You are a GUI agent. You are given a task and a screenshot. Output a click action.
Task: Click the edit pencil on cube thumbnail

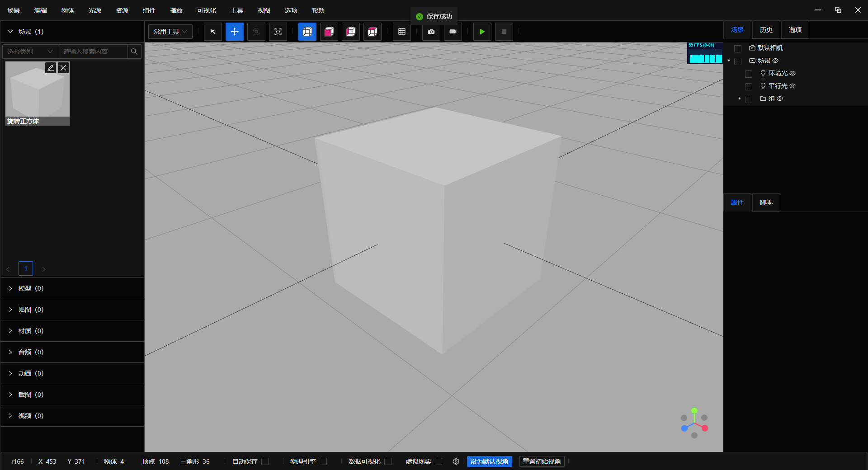pos(51,68)
